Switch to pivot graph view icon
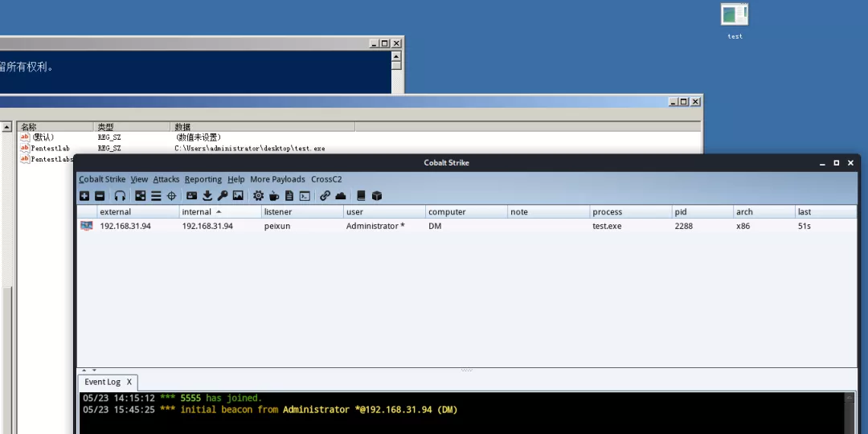The height and width of the screenshot is (434, 868). pos(141,195)
